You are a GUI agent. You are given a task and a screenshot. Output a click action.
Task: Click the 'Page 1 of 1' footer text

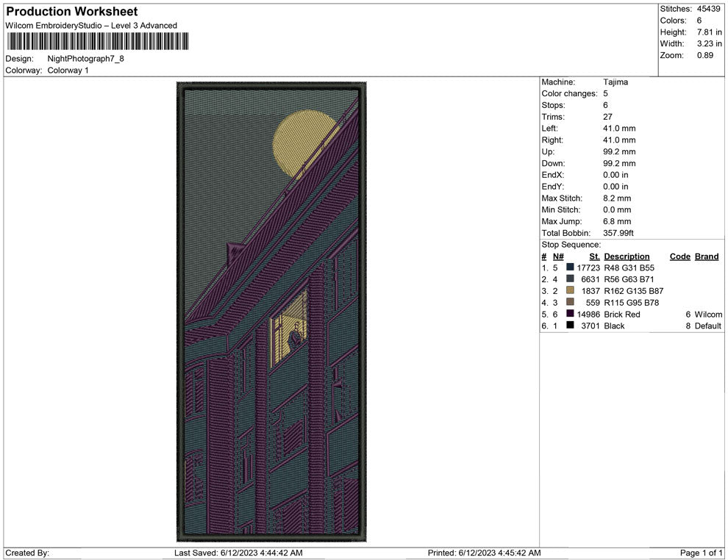(701, 553)
